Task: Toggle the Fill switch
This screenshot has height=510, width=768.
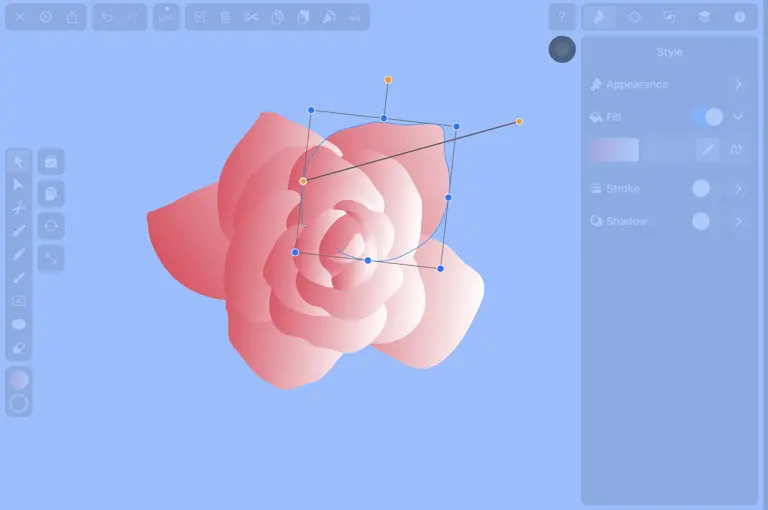Action: 708,117
